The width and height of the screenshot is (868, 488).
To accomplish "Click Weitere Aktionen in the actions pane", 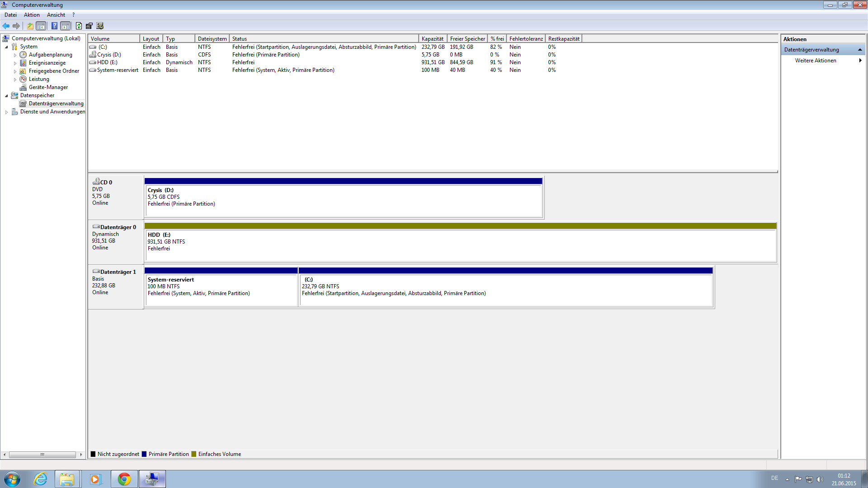I will [x=815, y=61].
